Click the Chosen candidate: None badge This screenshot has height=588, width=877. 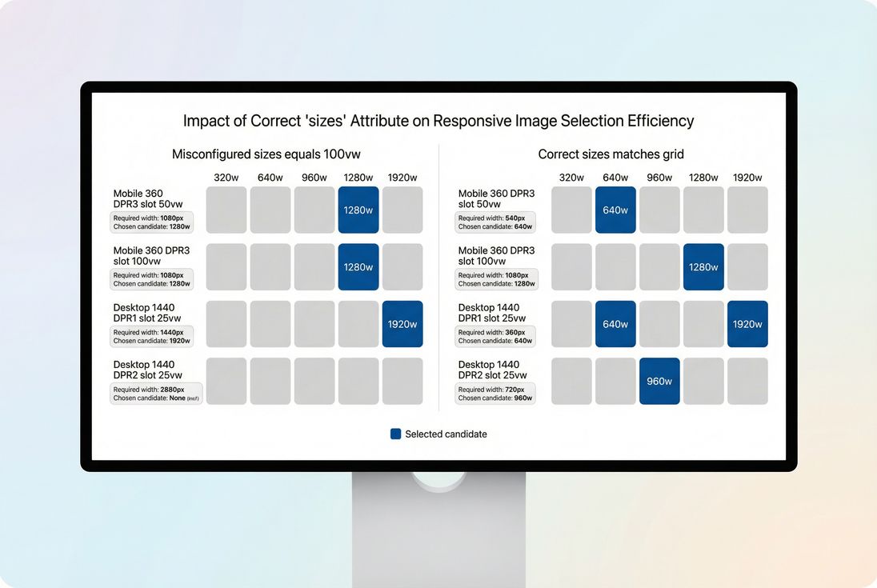(155, 394)
